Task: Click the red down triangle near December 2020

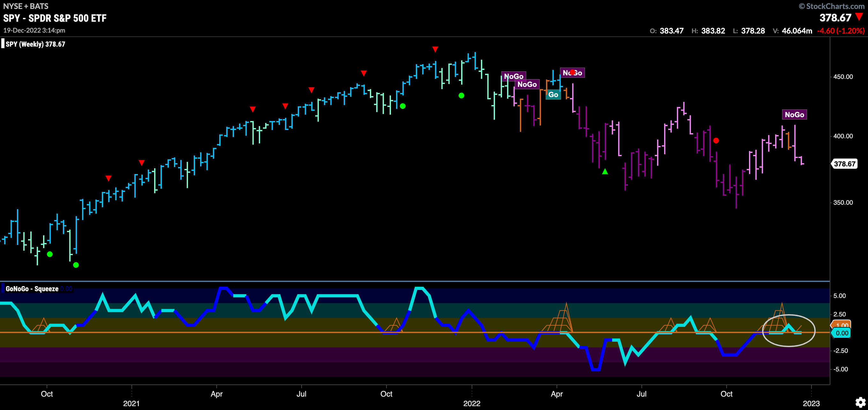Action: [x=108, y=178]
